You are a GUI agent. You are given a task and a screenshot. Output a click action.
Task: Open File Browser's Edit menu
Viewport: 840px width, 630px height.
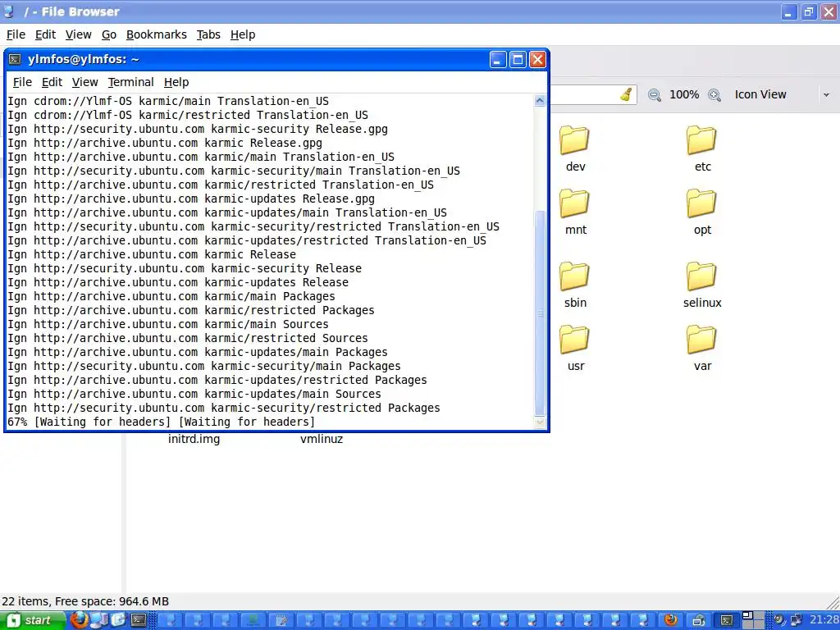coord(46,34)
